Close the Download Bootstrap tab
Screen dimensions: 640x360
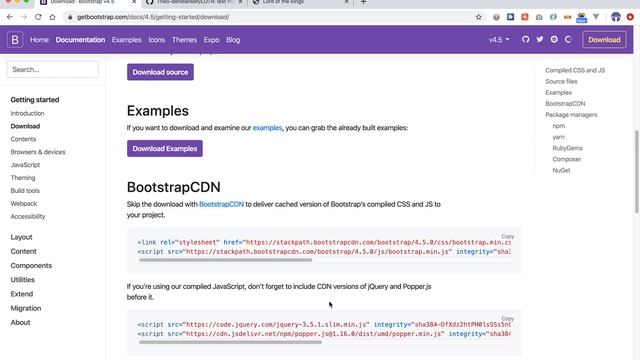pos(134,2)
